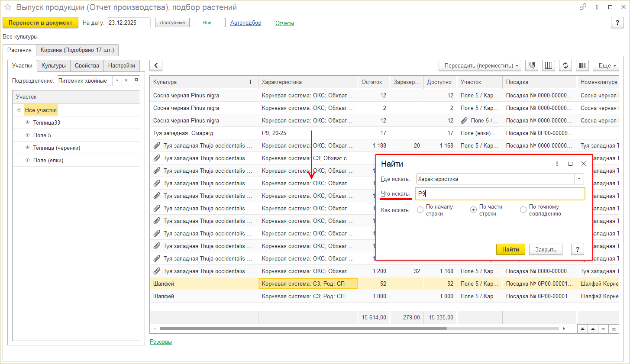Viewport: 630px width, 364px height.
Task: Open the 'Где искать' dropdown list
Action: pos(579,179)
